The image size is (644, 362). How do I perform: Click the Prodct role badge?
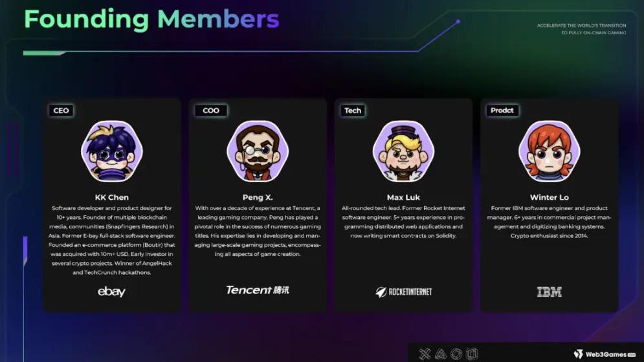(502, 111)
